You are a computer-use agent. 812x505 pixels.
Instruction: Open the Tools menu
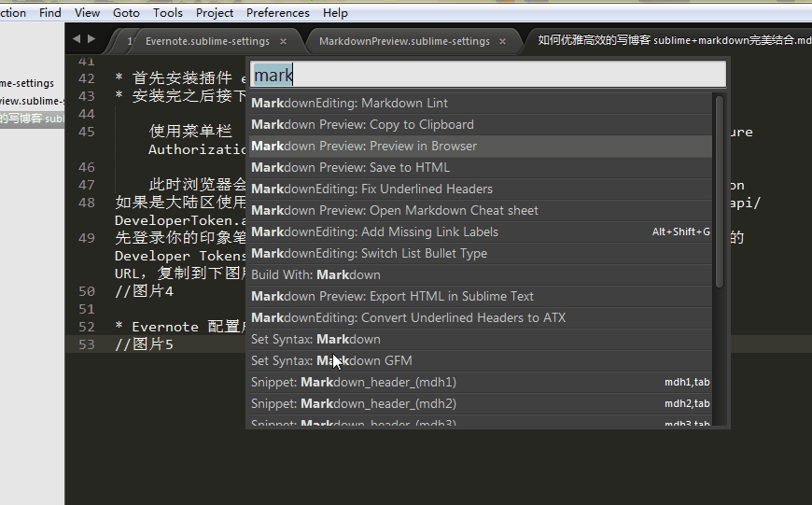(x=168, y=12)
